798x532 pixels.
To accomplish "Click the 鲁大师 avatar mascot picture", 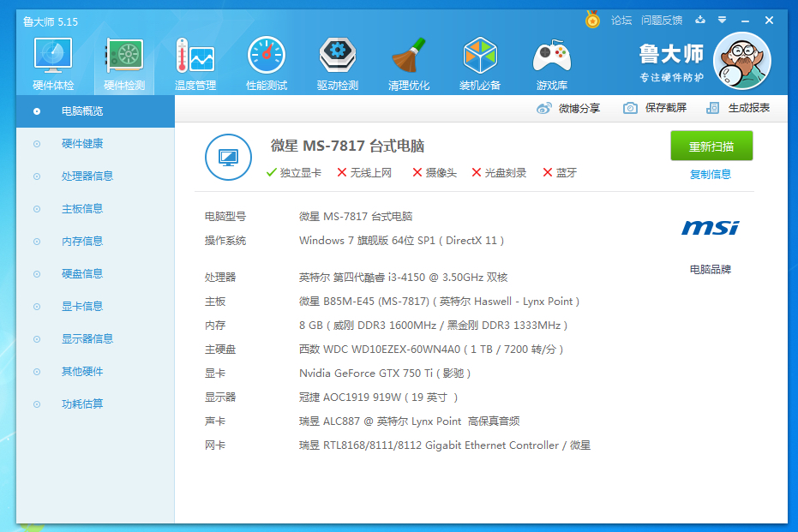I will click(742, 61).
